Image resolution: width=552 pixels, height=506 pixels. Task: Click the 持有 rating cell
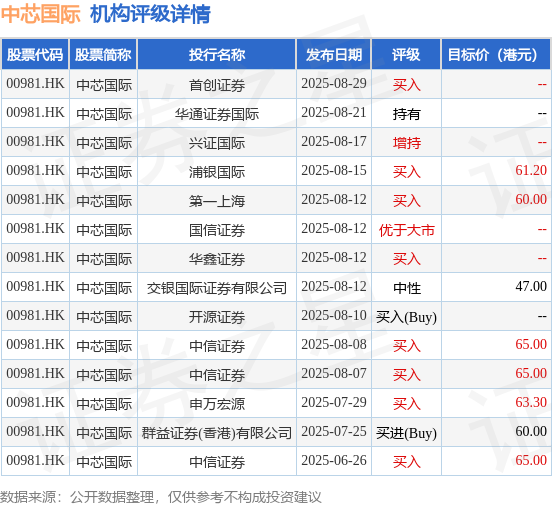(406, 114)
